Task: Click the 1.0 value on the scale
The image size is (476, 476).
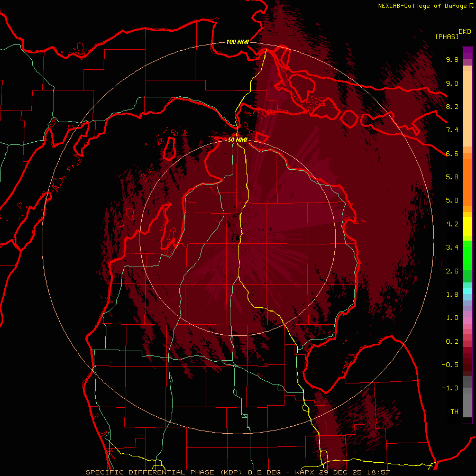Action: [x=452, y=317]
